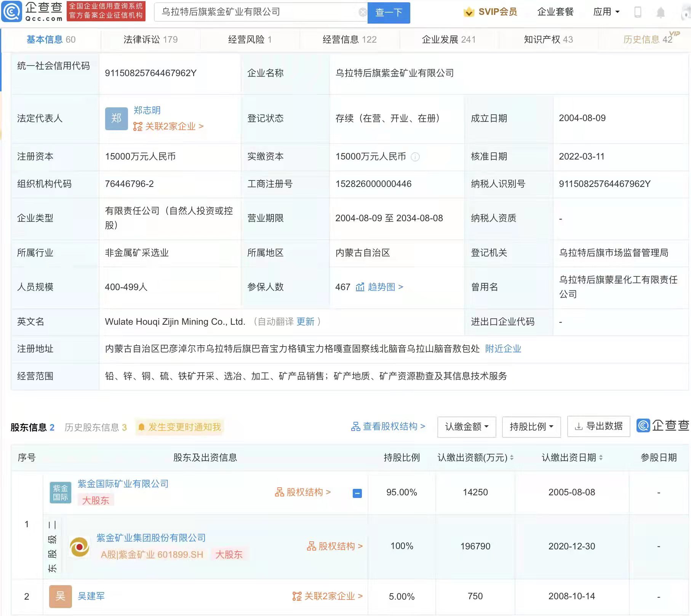Select the credit code 91150825764467962Y text
This screenshot has width=691, height=616.
point(151,73)
